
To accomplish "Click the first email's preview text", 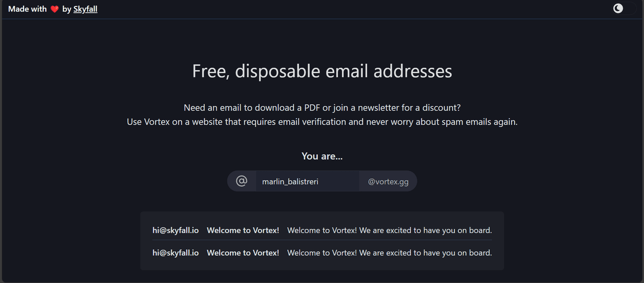I will click(389, 231).
